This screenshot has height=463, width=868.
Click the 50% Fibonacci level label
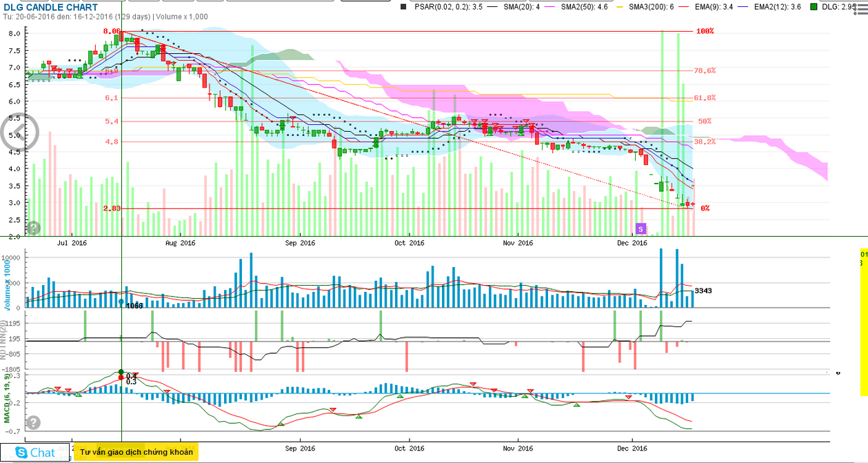point(704,121)
